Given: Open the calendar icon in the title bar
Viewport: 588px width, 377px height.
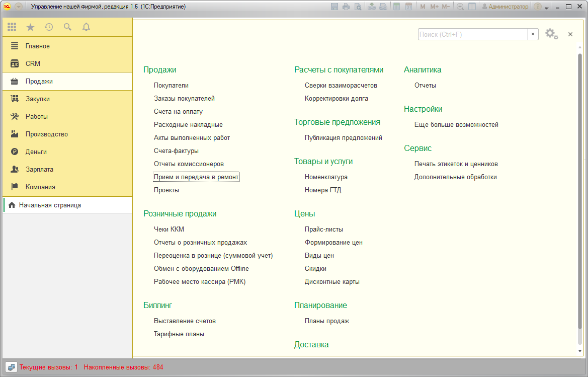Looking at the screenshot, I should (x=408, y=7).
